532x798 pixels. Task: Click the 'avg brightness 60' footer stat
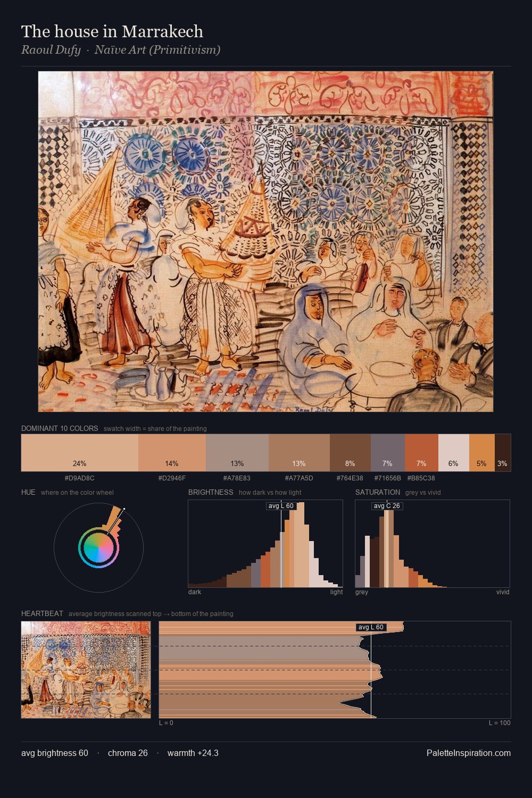click(55, 753)
